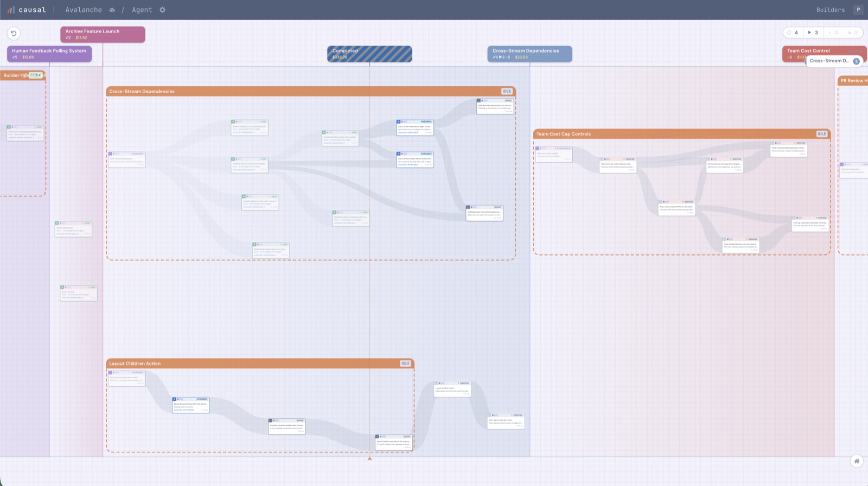The height and width of the screenshot is (486, 868).
Task: Toggle the red-dot filter showing 0
Action: 853,33
